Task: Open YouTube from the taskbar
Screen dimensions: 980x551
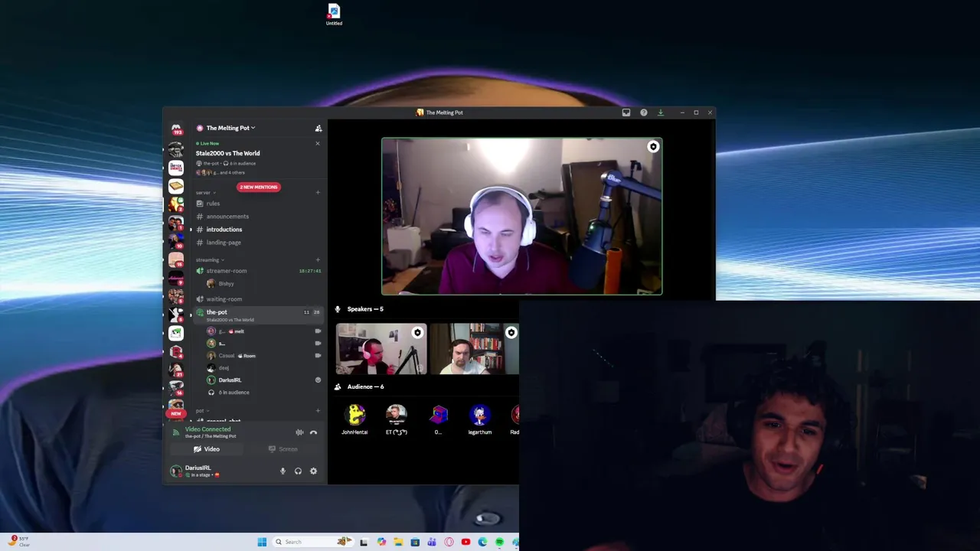Action: (465, 542)
